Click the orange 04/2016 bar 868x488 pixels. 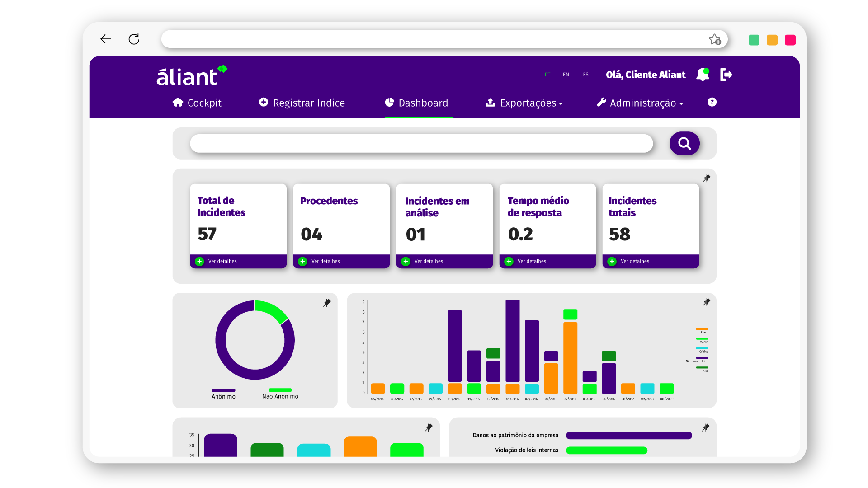pyautogui.click(x=570, y=357)
